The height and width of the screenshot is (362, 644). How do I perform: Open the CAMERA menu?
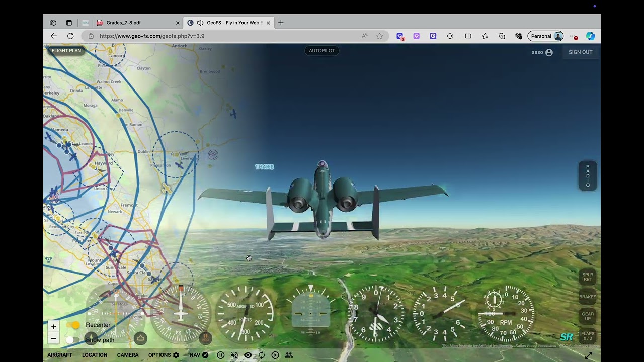[128, 355]
